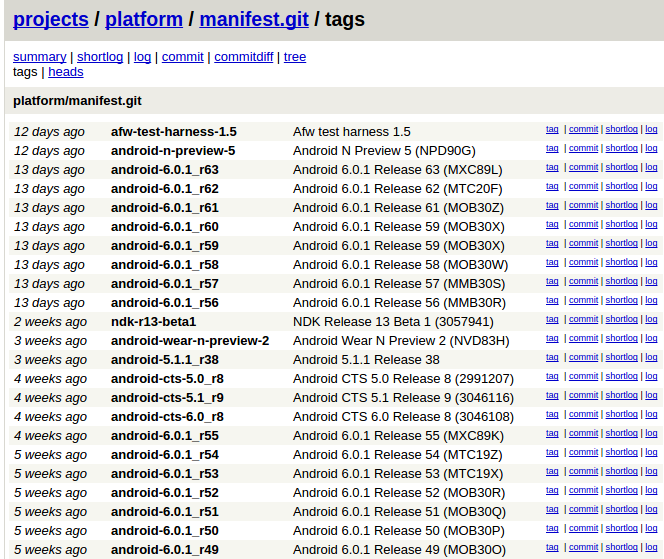Select the android-cts-5.0_r8 tag name
This screenshot has width=664, height=559.
167,379
